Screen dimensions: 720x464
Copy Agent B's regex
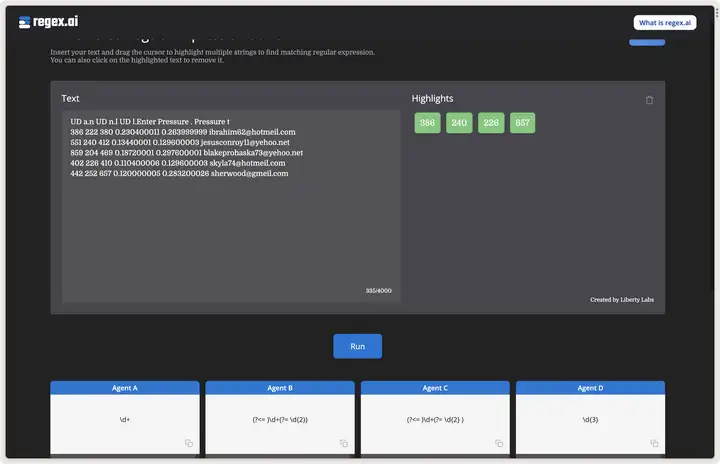tap(342, 443)
